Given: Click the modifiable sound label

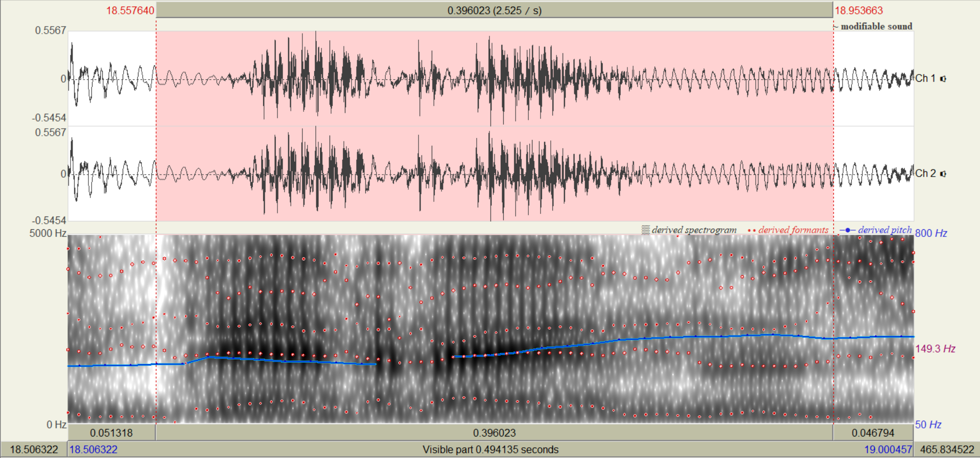Looking at the screenshot, I should pyautogui.click(x=876, y=27).
